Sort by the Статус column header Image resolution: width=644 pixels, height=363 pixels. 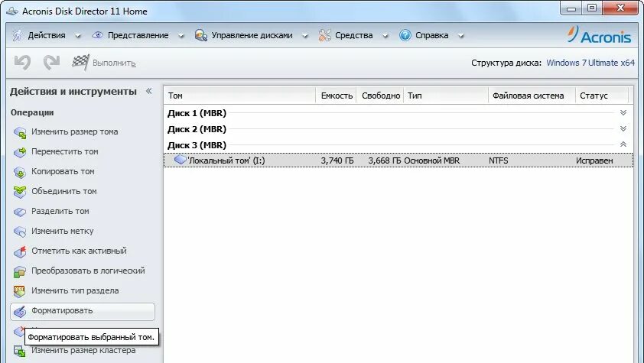pyautogui.click(x=602, y=96)
